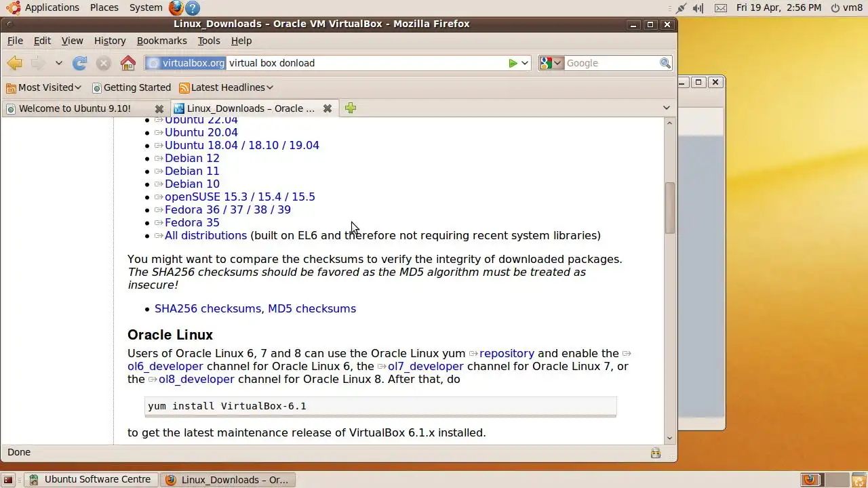Open the volume control icon
This screenshot has height=488, width=868.
point(698,8)
